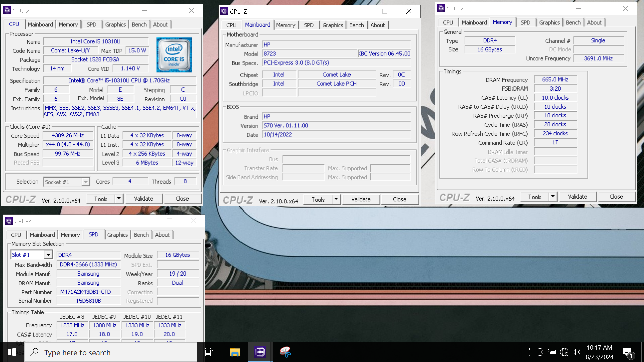The width and height of the screenshot is (644, 362).
Task: Open About tab in Memory window
Action: tap(594, 22)
